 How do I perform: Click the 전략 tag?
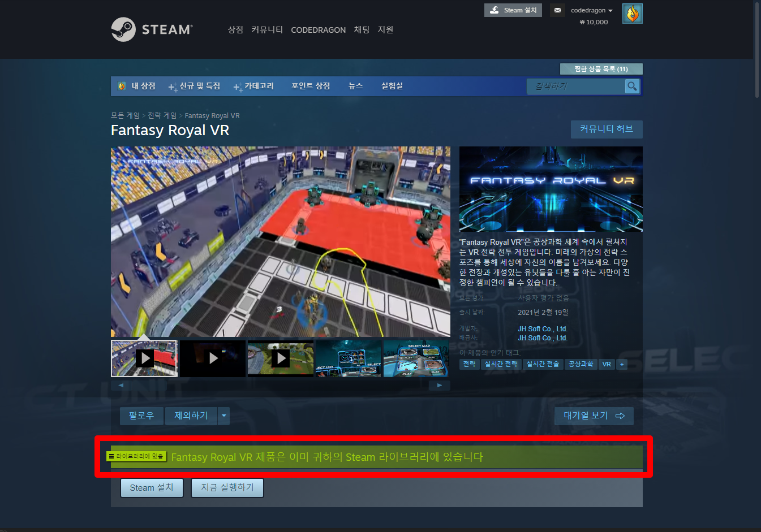point(470,364)
